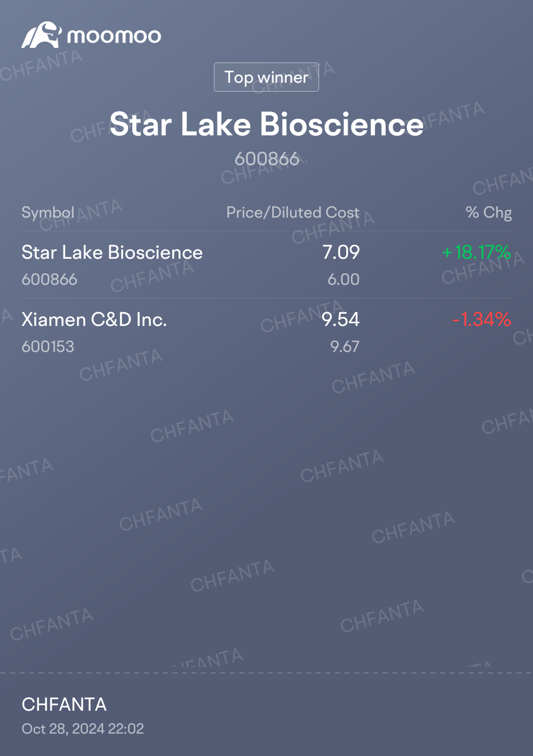
Task: Click the Oct 28, 2024 22:02 timestamp
Action: coord(83,729)
